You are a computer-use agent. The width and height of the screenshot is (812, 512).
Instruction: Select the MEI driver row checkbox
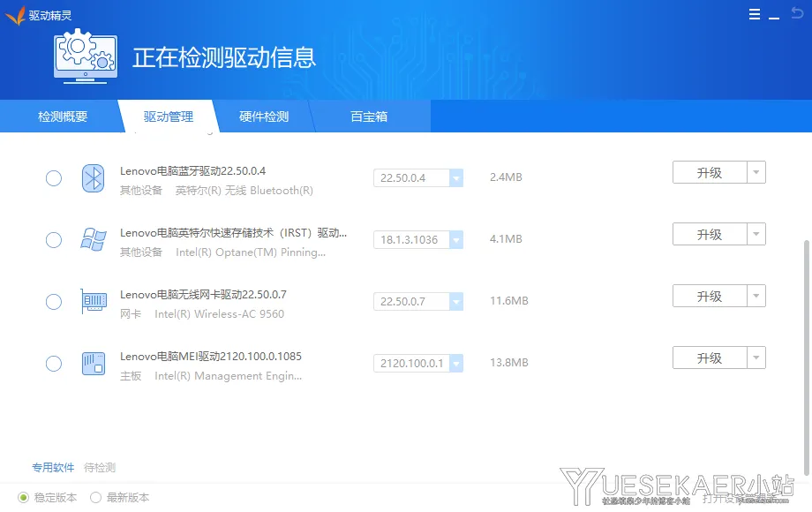click(54, 364)
